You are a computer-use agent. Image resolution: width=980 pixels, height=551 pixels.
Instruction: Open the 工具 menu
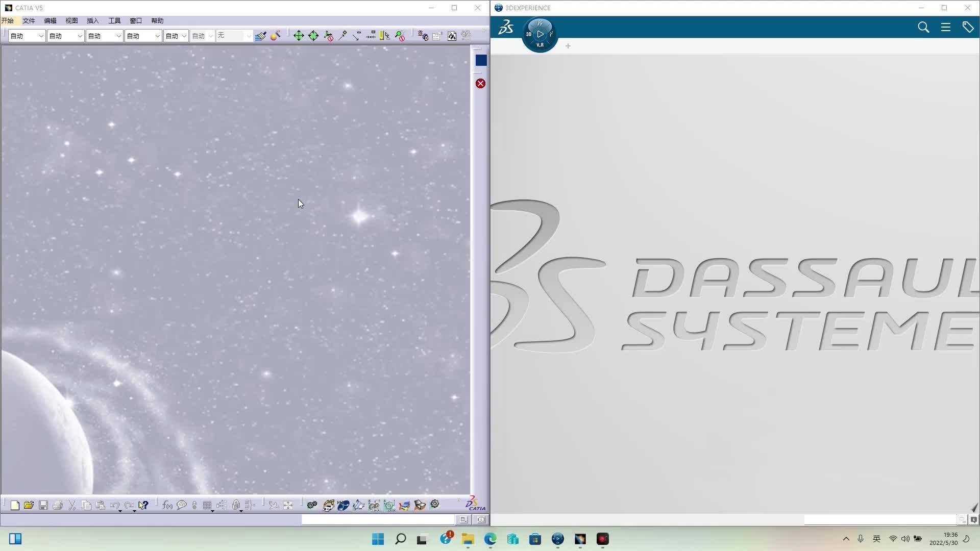click(114, 21)
